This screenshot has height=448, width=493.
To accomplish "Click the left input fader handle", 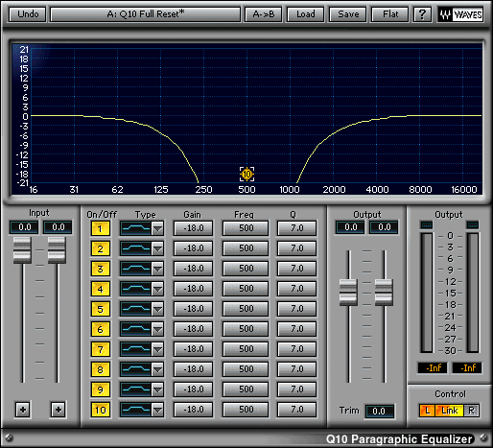I will pyautogui.click(x=22, y=250).
